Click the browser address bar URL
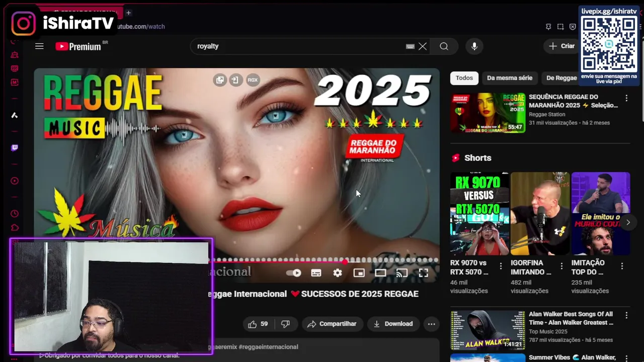This screenshot has height=362, width=644. click(x=141, y=27)
